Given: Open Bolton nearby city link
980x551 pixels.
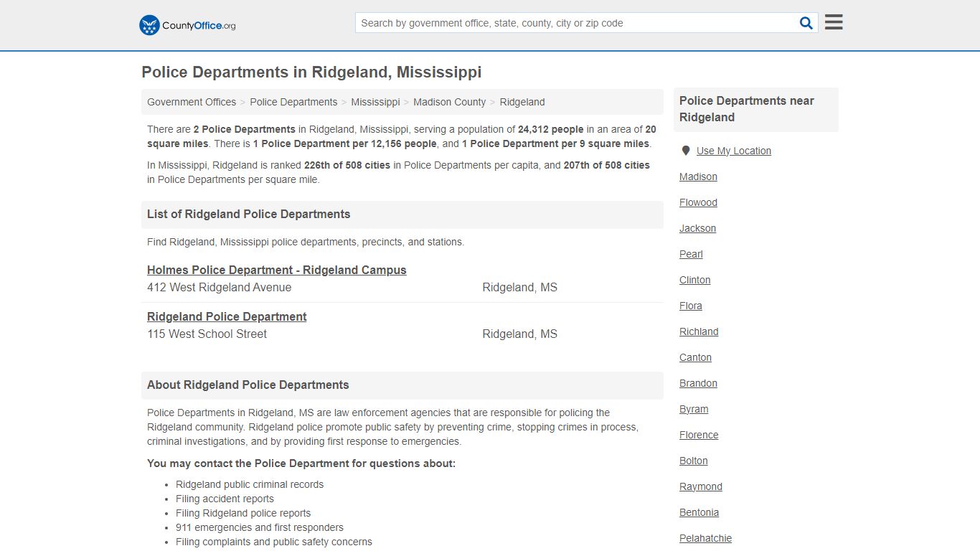Looking at the screenshot, I should [693, 461].
